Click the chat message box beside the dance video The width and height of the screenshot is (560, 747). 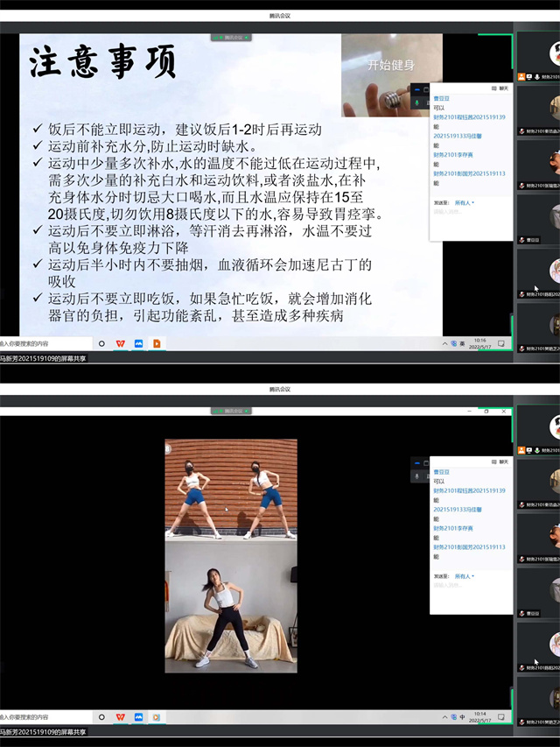tap(471, 597)
